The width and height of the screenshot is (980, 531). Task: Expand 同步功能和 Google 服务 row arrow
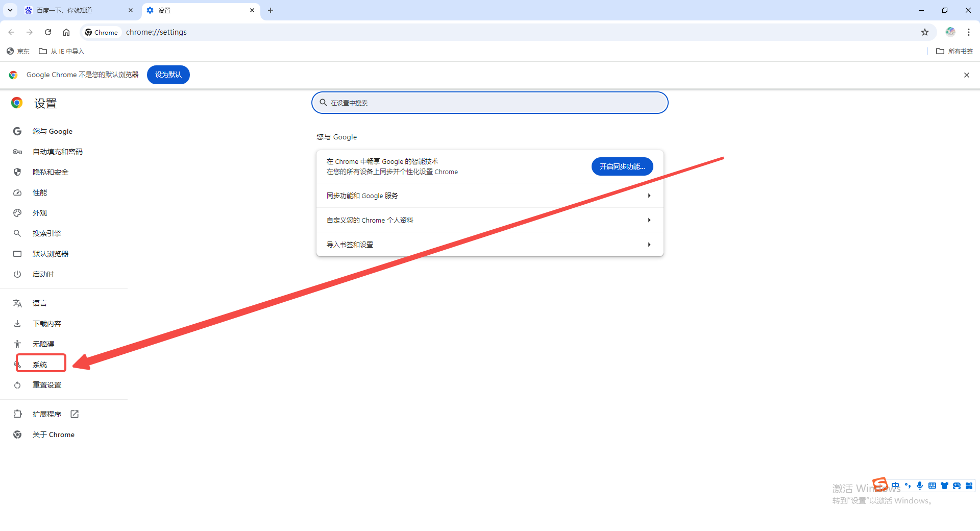point(649,196)
